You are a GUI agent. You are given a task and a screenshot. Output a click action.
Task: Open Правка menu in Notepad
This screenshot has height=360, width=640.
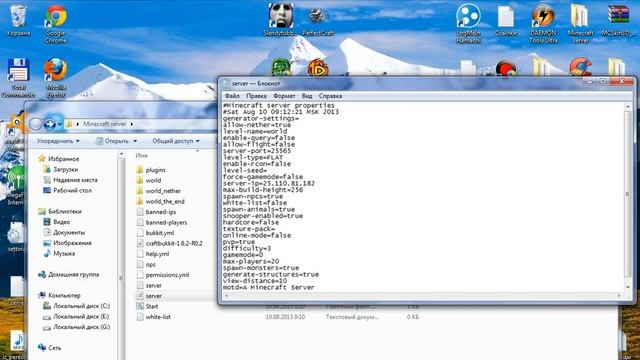[256, 96]
